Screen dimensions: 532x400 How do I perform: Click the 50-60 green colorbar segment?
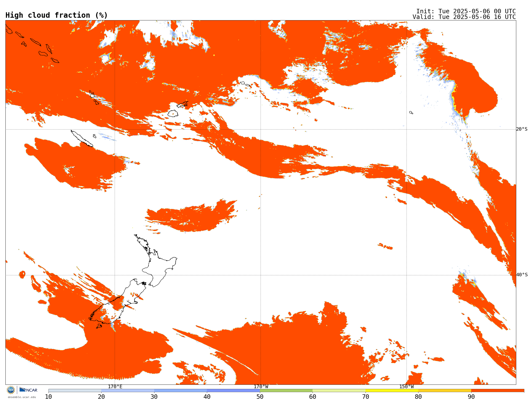click(286, 391)
